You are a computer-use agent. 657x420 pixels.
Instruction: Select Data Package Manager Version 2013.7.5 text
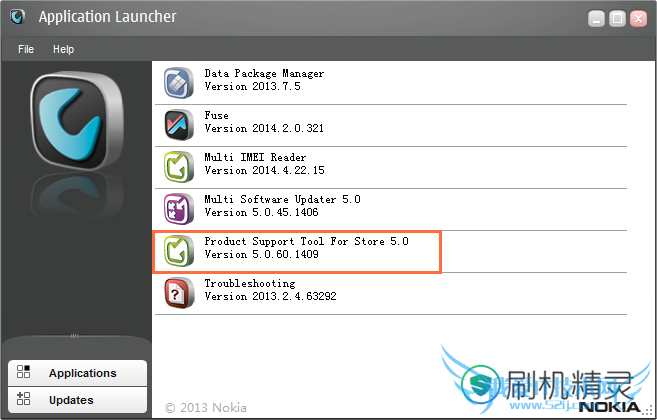[x=264, y=80]
